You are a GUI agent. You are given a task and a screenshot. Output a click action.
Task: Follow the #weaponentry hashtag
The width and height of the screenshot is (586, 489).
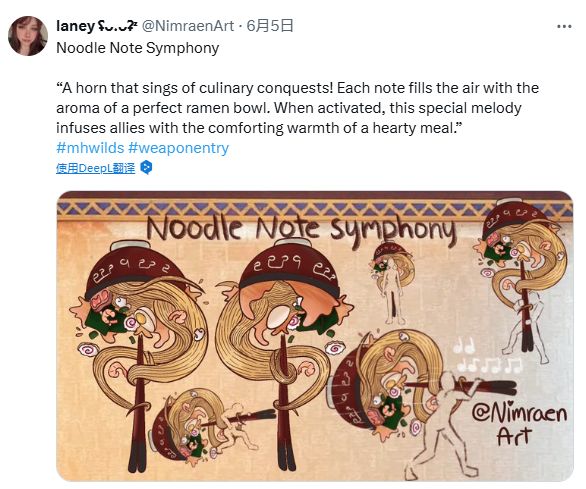178,148
